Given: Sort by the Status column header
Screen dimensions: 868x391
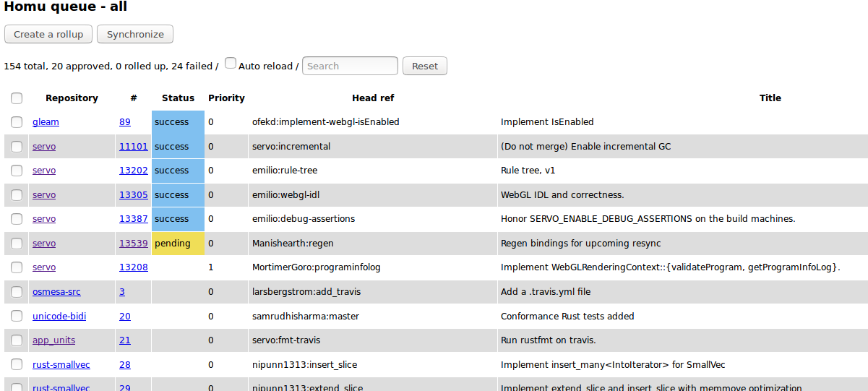Looking at the screenshot, I should coord(178,98).
